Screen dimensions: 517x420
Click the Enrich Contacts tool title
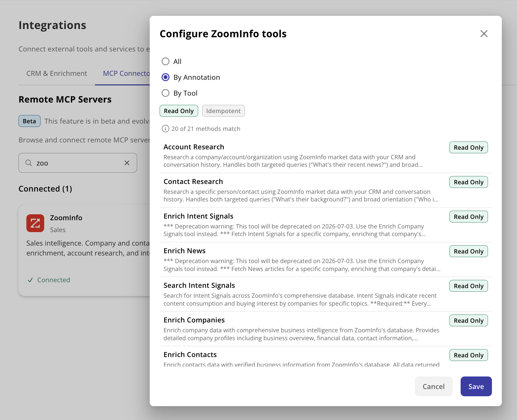tap(190, 354)
